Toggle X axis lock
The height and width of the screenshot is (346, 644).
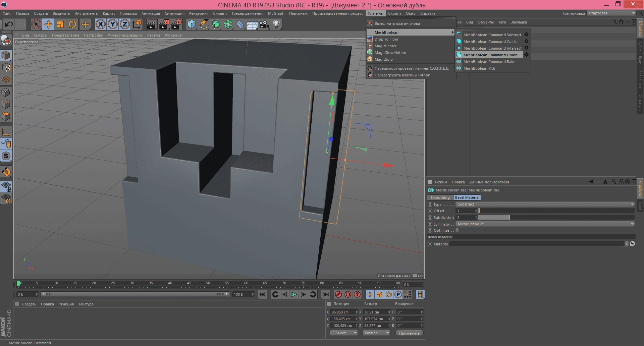pyautogui.click(x=101, y=24)
